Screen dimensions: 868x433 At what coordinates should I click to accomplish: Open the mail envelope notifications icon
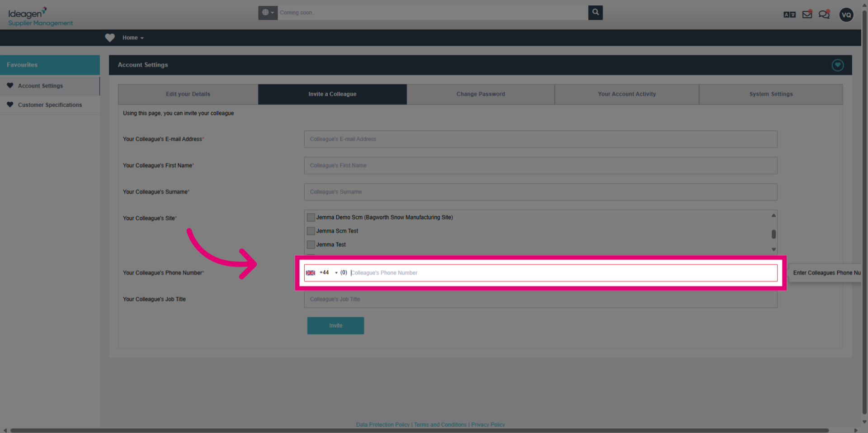[x=807, y=14]
